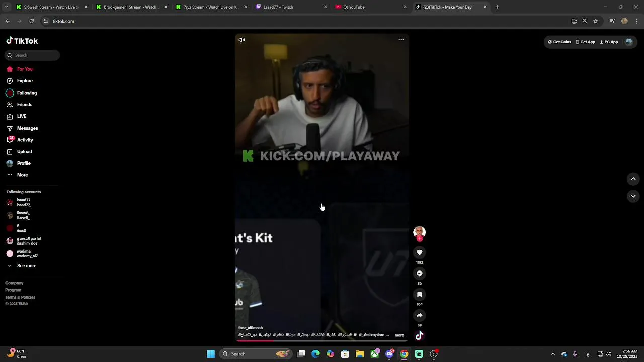
Task: Open the LIVE section
Action: click(x=17, y=116)
